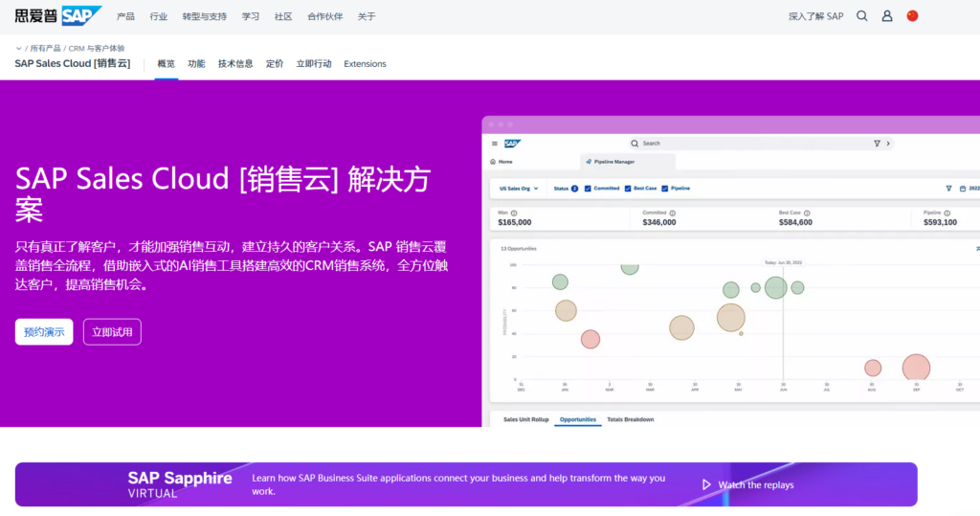The height and width of the screenshot is (516, 980).
Task: Click the $593,100 Pipeline value
Action: point(940,222)
